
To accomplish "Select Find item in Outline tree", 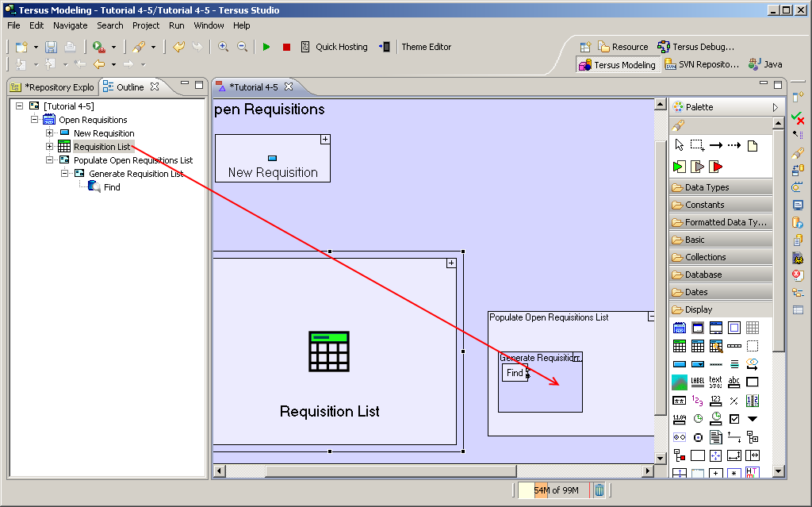I will pyautogui.click(x=112, y=187).
